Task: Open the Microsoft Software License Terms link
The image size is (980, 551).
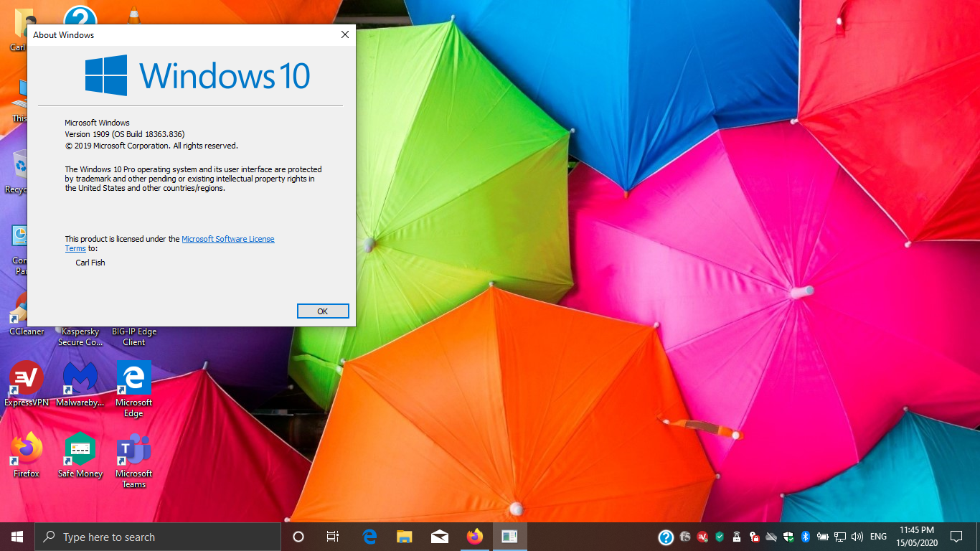Action: [227, 239]
